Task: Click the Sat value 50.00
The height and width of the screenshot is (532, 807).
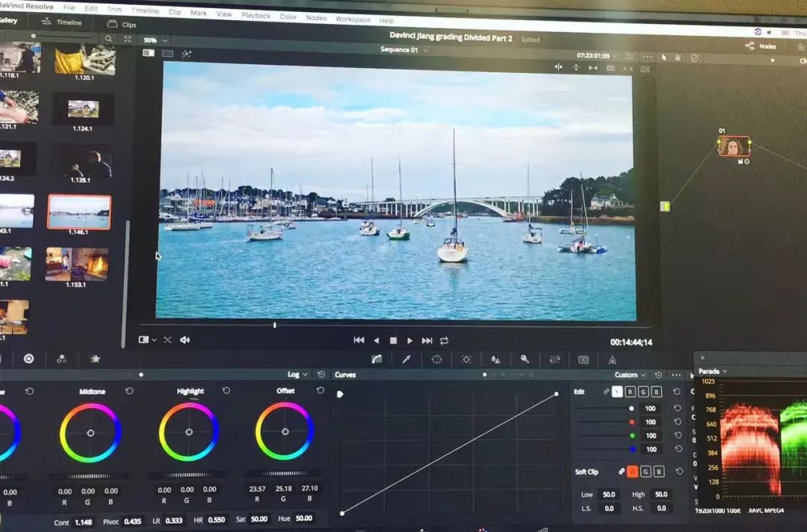Action: (x=259, y=519)
